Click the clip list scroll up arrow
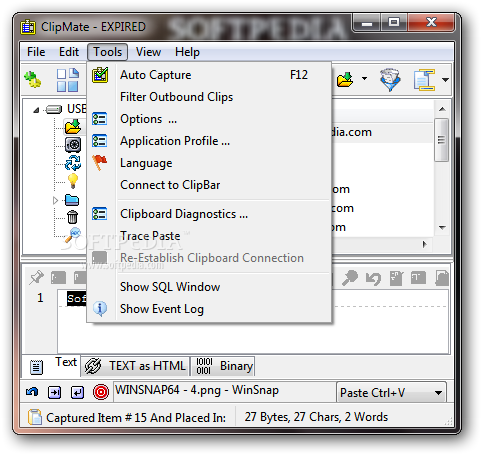 pos(442,109)
